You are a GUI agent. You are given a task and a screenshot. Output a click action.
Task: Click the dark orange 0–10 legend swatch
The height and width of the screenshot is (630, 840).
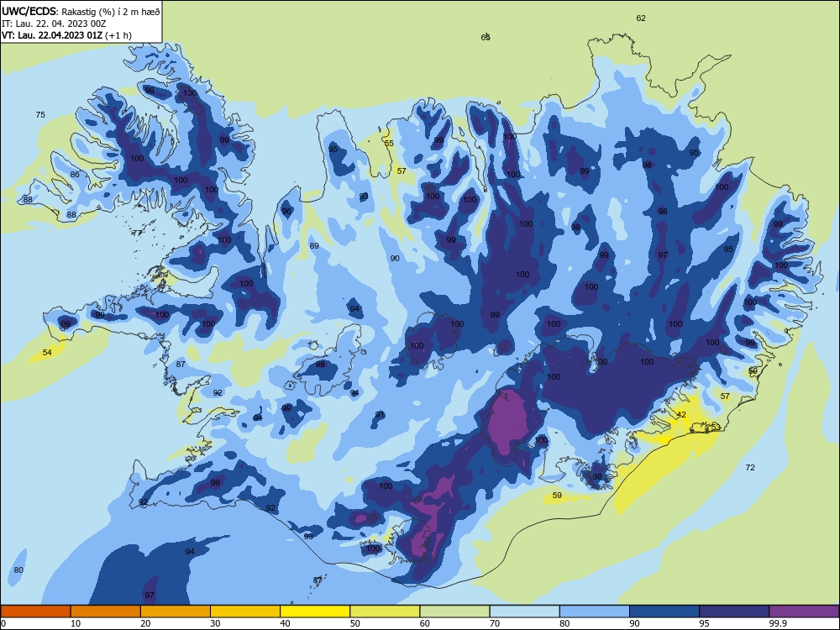tap(35, 612)
